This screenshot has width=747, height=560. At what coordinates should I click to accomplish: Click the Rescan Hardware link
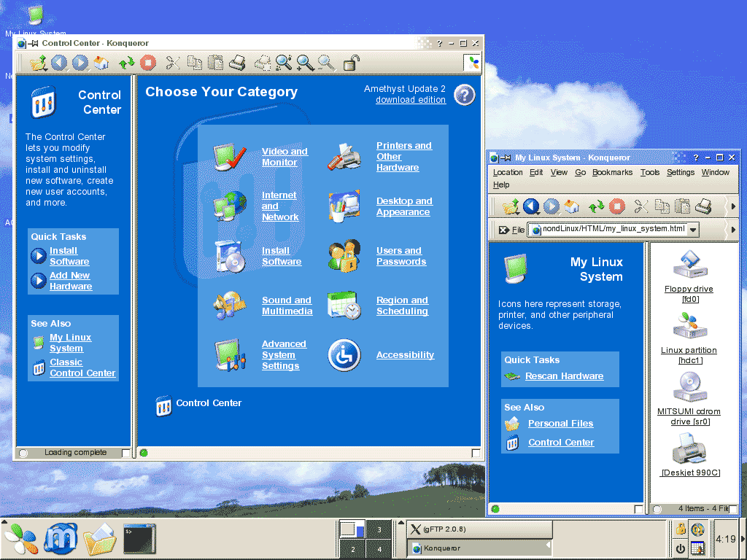click(x=564, y=376)
